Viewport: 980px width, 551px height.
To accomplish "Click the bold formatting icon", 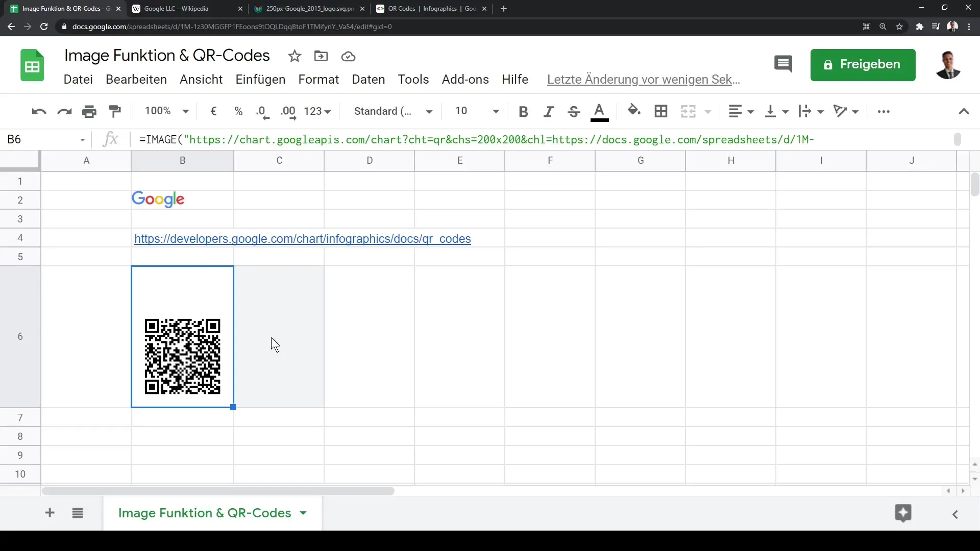I will 523,111.
